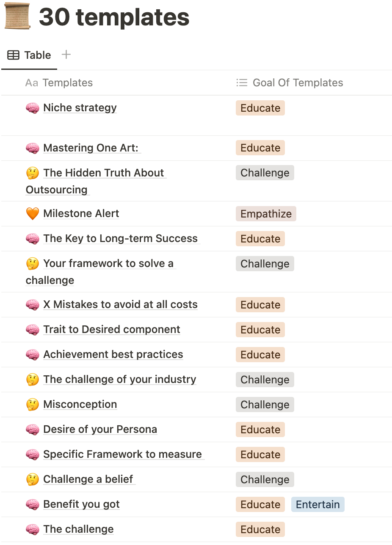Click the table icon in the Table tab
The width and height of the screenshot is (392, 545).
tap(14, 55)
